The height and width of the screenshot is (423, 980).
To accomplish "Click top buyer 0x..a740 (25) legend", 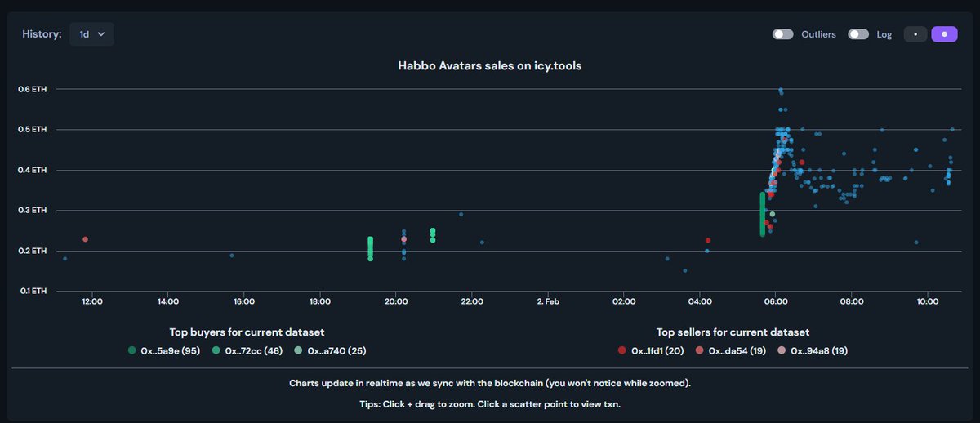I will click(x=331, y=350).
